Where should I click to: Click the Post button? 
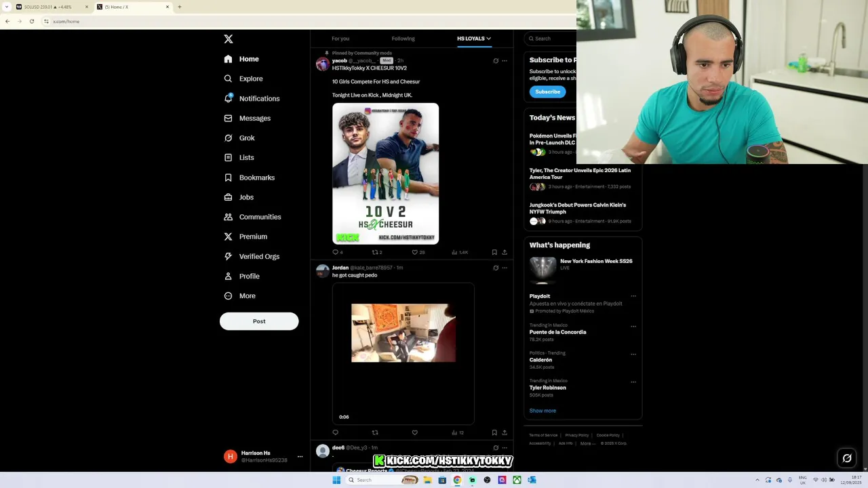coord(259,321)
